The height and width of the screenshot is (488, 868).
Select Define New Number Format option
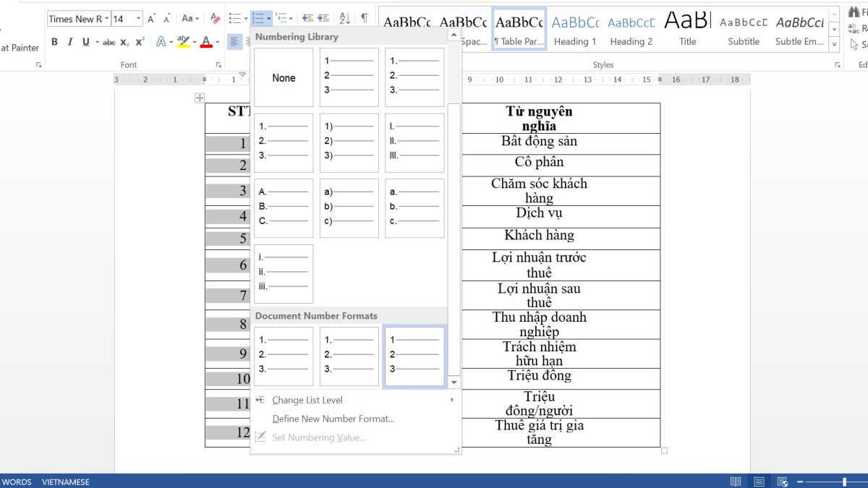point(333,419)
